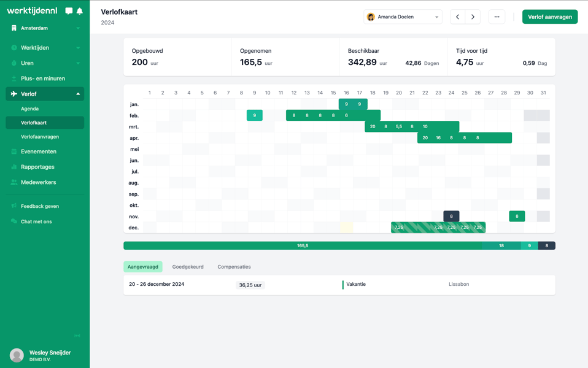
Task: Open the three-dots more options menu
Action: (x=497, y=17)
